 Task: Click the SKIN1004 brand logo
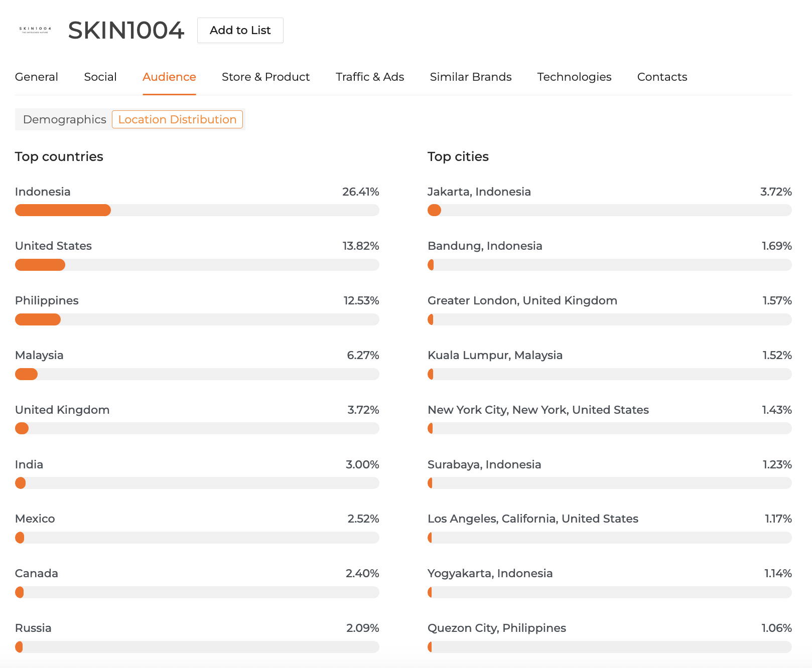[x=35, y=30]
